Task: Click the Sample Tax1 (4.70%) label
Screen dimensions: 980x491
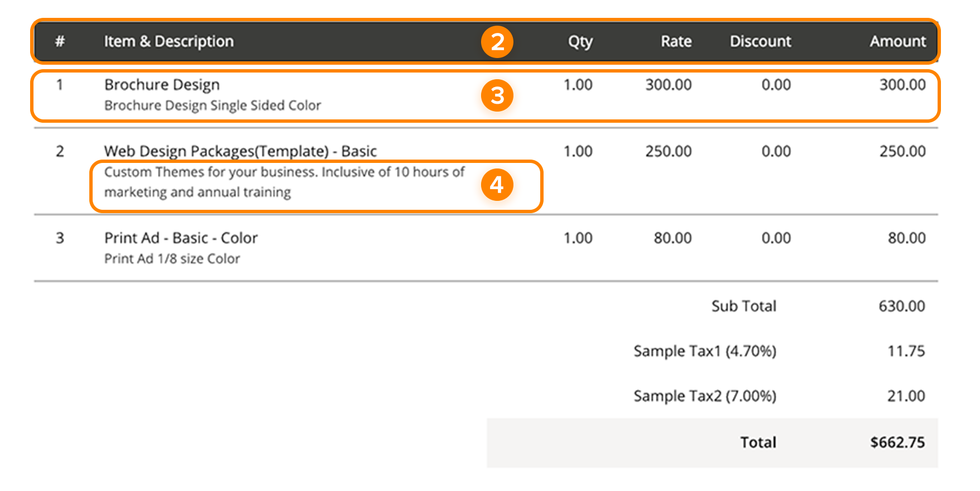Action: pyautogui.click(x=704, y=352)
